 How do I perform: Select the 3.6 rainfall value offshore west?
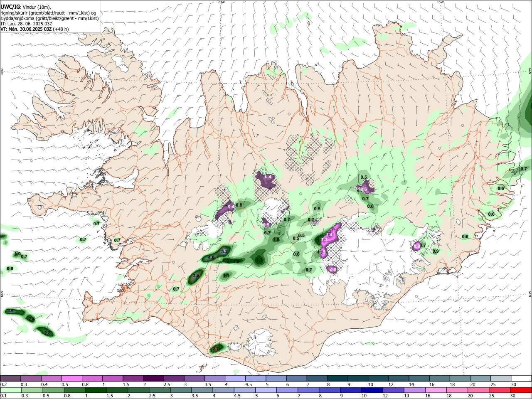(x=11, y=311)
